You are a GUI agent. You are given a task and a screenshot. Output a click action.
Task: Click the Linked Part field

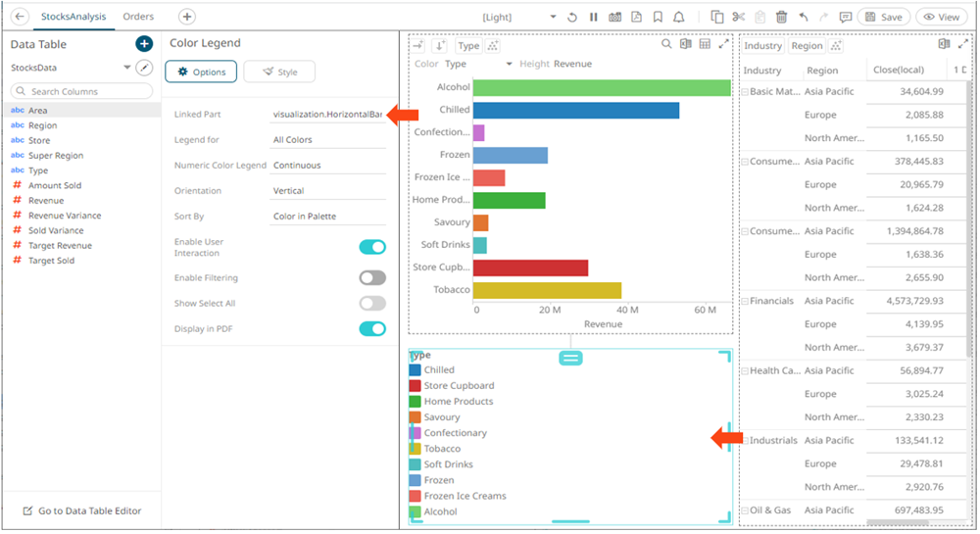[x=328, y=115]
